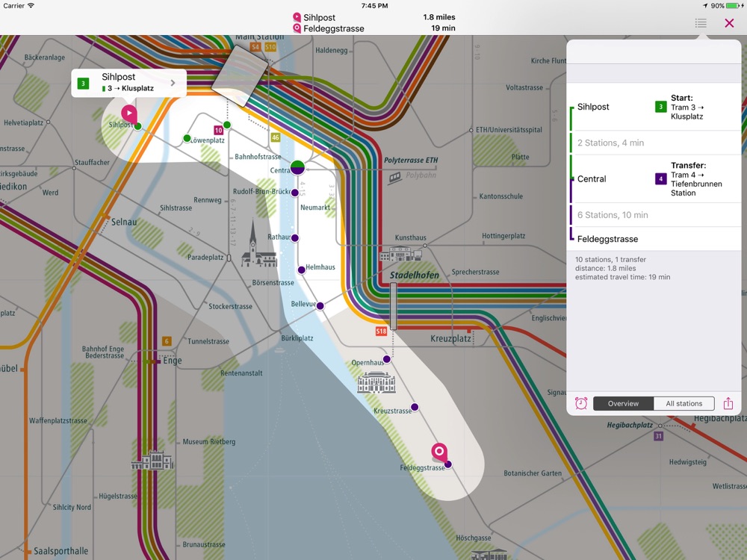747x560 pixels.
Task: Tap the Polybahn funicular icon
Action: pos(395,178)
